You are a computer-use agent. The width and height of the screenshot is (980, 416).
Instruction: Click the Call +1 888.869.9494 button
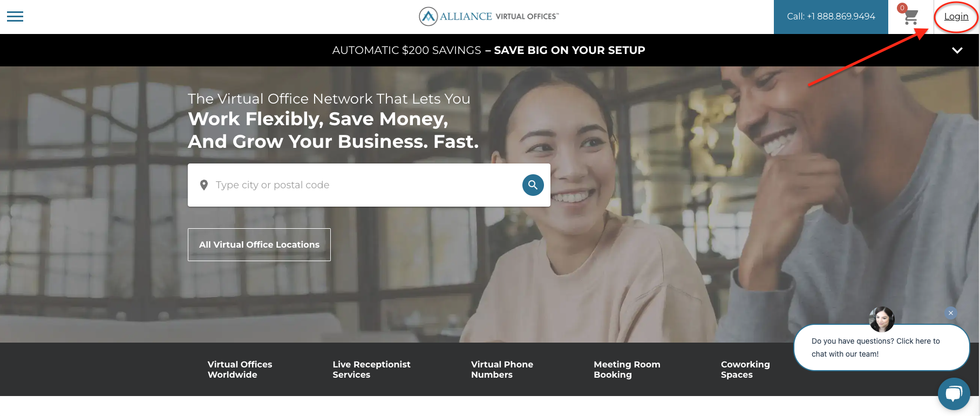tap(831, 17)
